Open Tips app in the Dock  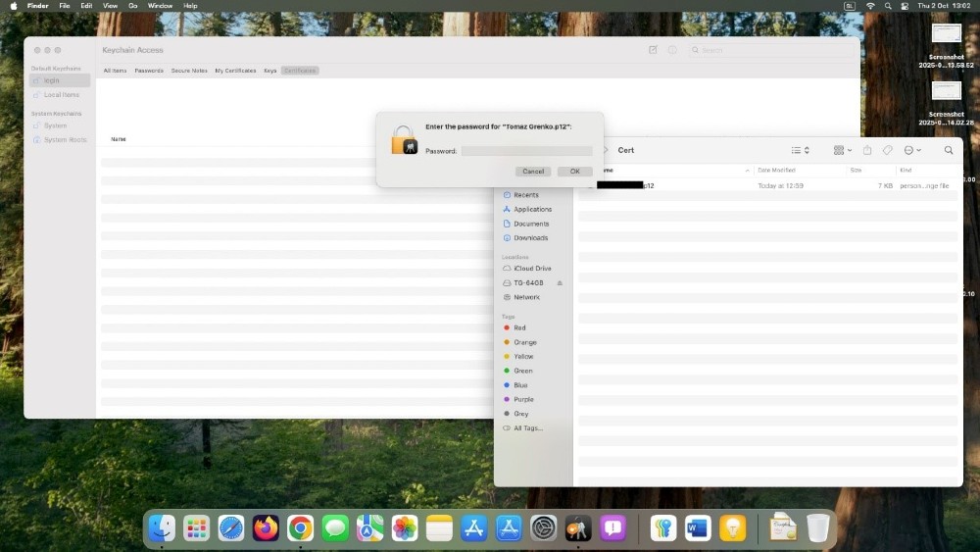pos(732,528)
